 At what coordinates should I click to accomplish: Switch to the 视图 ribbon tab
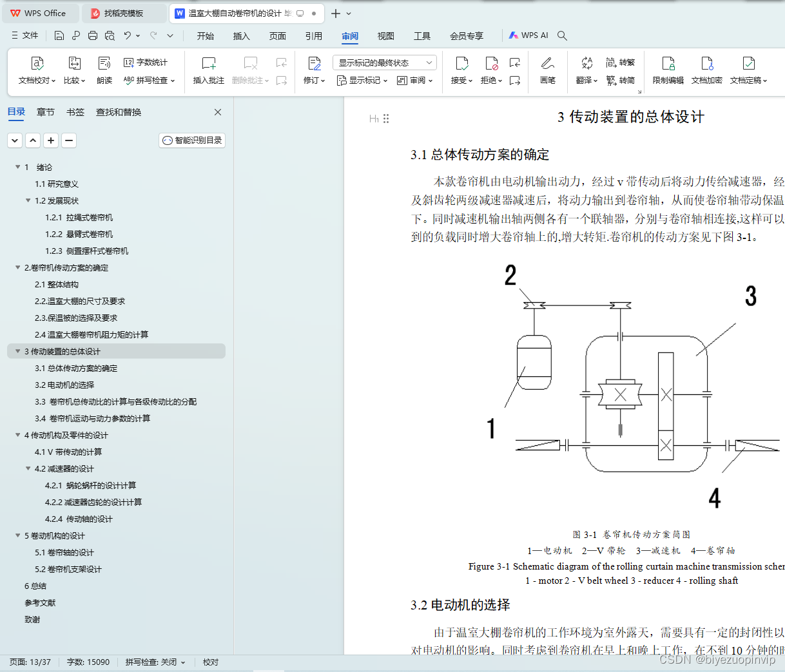pyautogui.click(x=386, y=36)
